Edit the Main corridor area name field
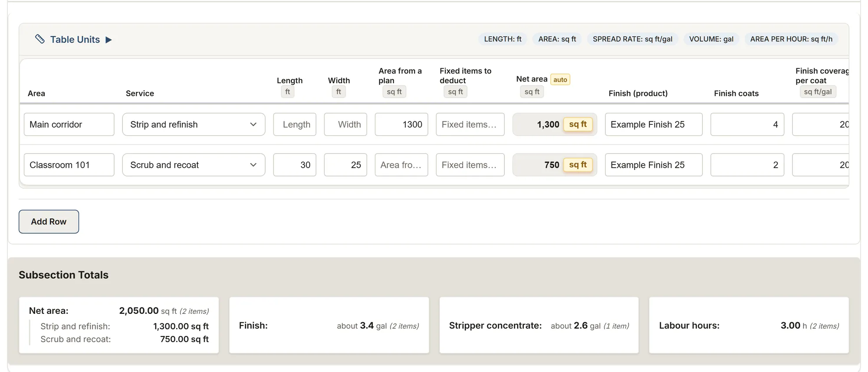868x372 pixels. click(69, 124)
